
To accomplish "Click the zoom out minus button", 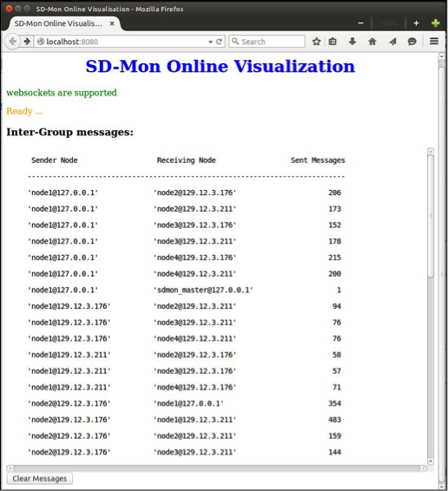I will pyautogui.click(x=361, y=23).
